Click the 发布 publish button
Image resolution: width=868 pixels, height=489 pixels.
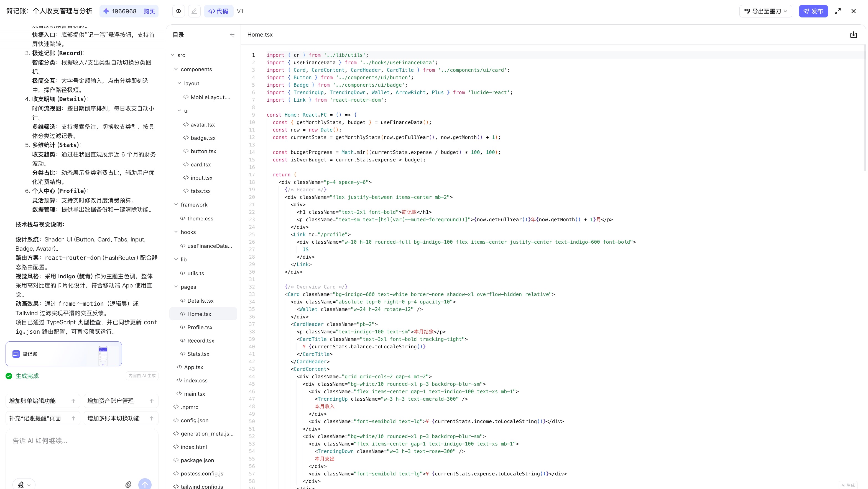(x=813, y=11)
